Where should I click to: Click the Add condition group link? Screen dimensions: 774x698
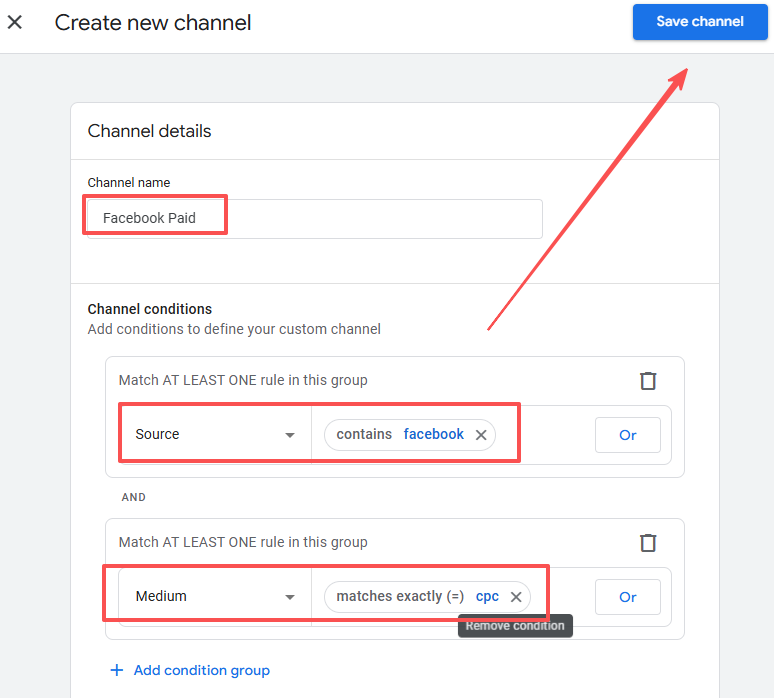pyautogui.click(x=201, y=670)
